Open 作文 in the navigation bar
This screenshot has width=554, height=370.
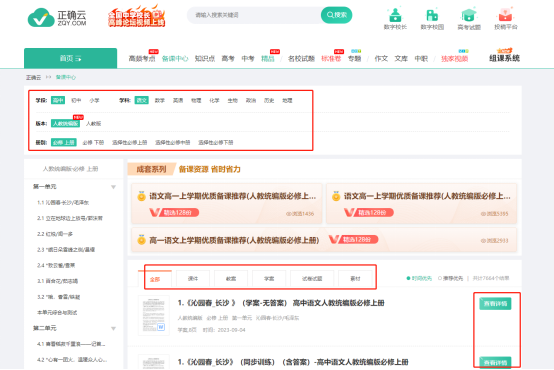click(381, 59)
